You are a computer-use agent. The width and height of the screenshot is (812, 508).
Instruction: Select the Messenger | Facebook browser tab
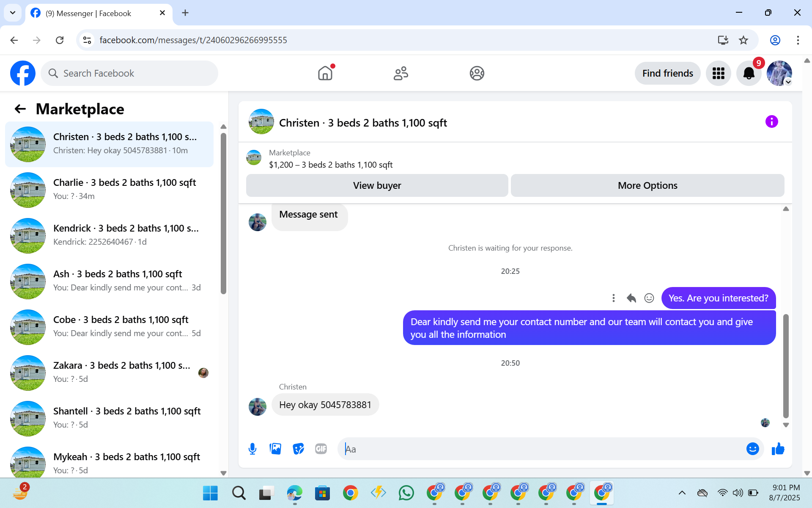point(98,13)
